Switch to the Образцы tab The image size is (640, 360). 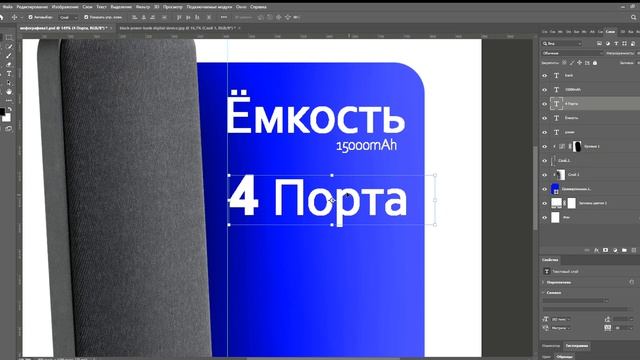[564, 356]
